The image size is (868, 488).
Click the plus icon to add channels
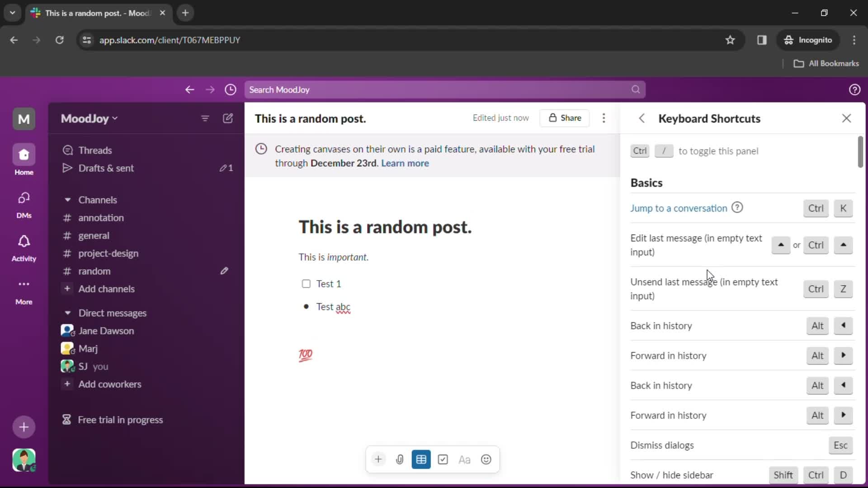point(67,288)
